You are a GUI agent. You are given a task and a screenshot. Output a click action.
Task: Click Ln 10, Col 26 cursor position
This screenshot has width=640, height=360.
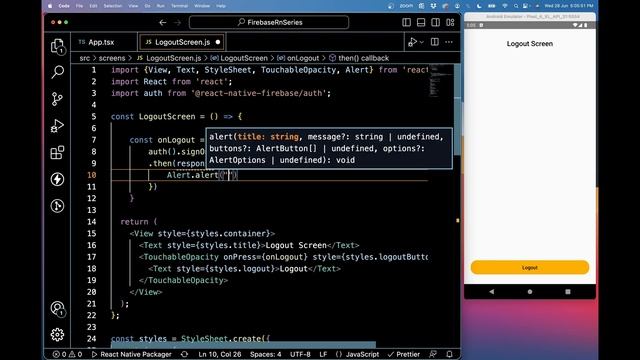pos(220,354)
